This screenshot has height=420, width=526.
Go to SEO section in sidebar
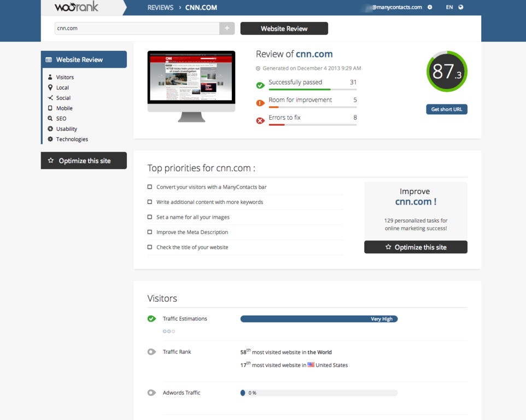(x=61, y=119)
